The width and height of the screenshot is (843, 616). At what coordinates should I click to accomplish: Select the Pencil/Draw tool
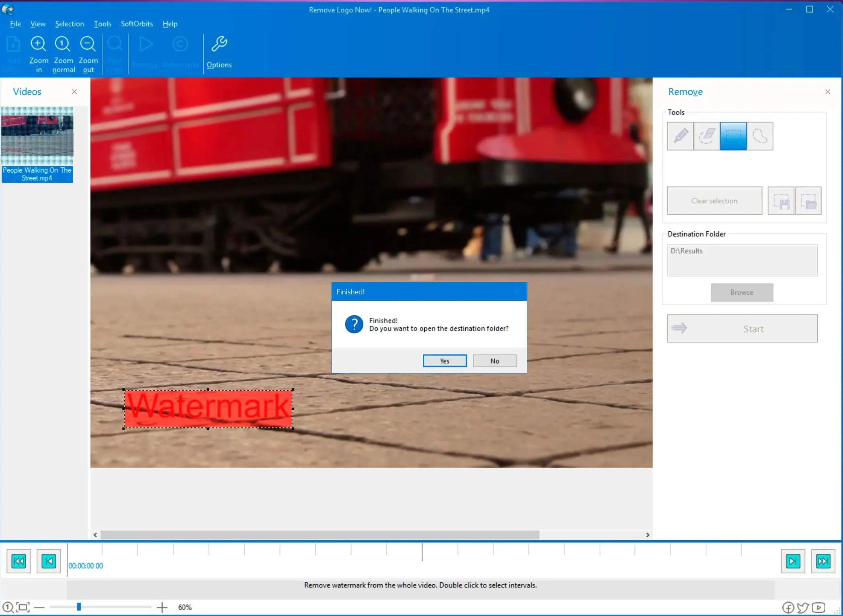681,135
